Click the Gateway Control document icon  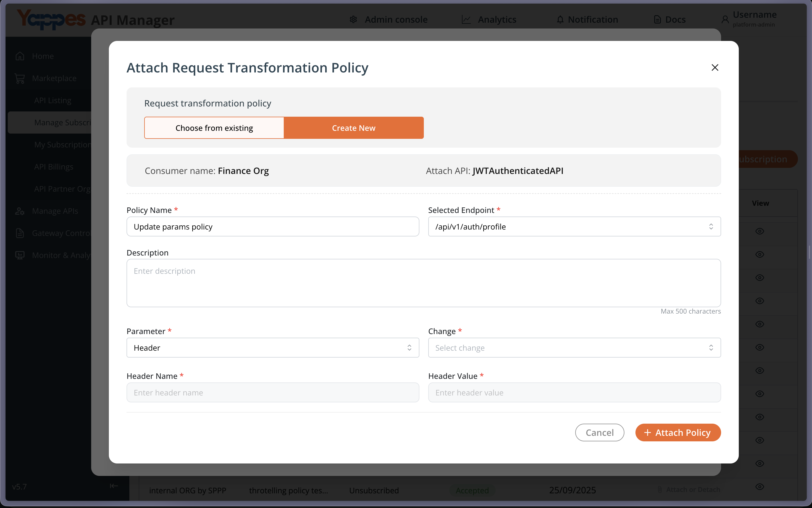[x=20, y=233]
